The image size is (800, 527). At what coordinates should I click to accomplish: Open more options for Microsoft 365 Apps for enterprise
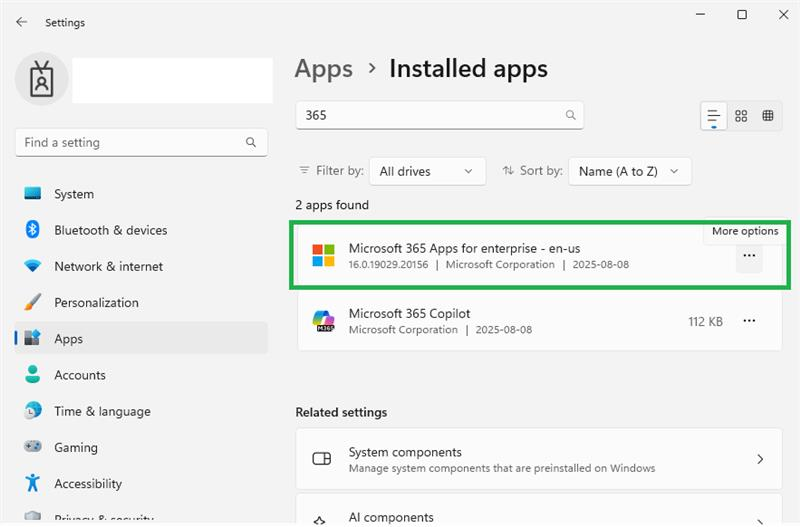pyautogui.click(x=749, y=256)
